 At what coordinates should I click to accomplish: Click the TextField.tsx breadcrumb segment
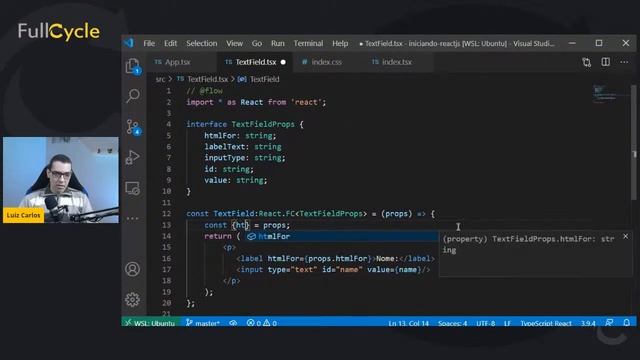[x=207, y=79]
